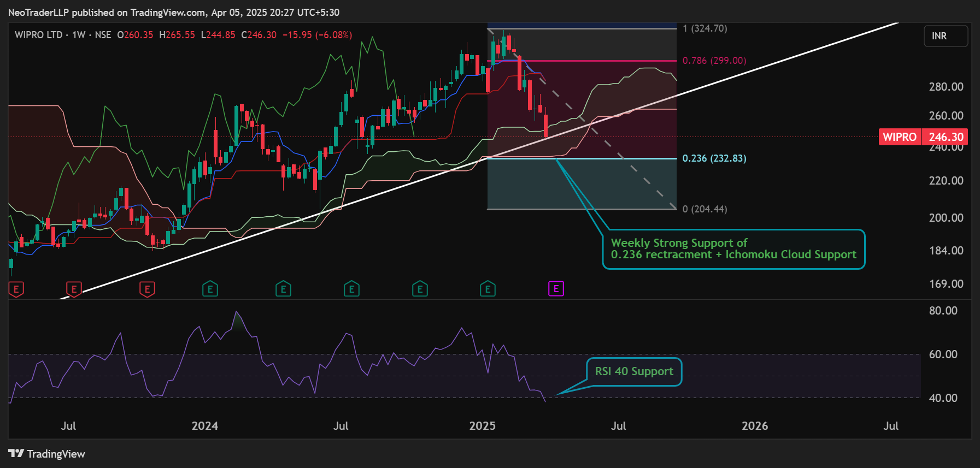Click the 280.00 price axis label
The image size is (980, 468).
click(946, 87)
